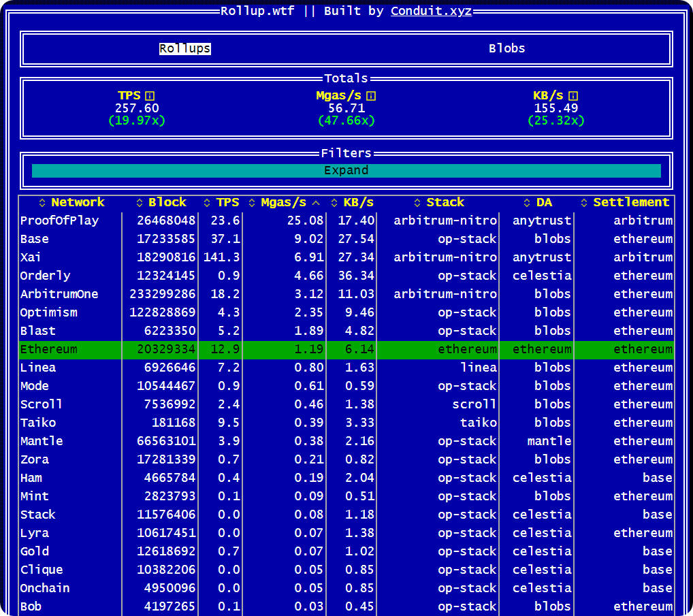The height and width of the screenshot is (616, 693).
Task: Click Linea's stack value linea
Action: coord(479,368)
